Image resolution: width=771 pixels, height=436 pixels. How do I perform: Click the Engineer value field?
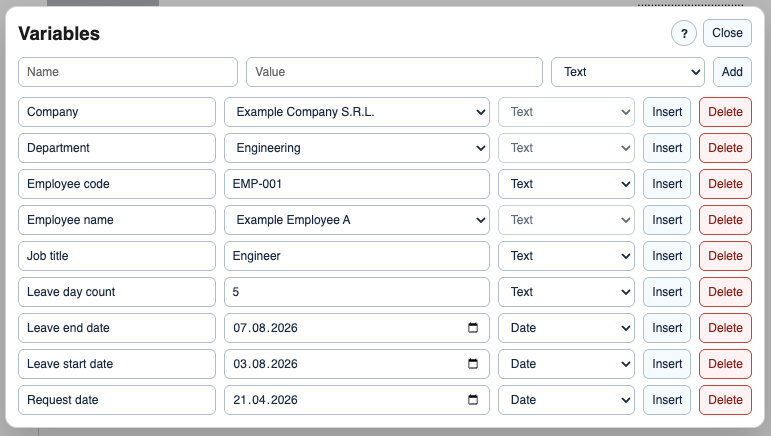click(357, 256)
